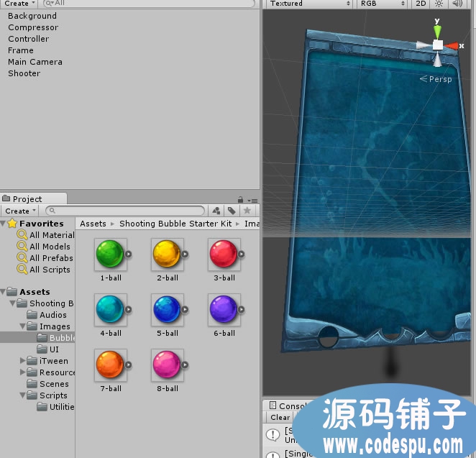
Task: Select the blue 5-ball asset thumbnail
Action: (167, 309)
